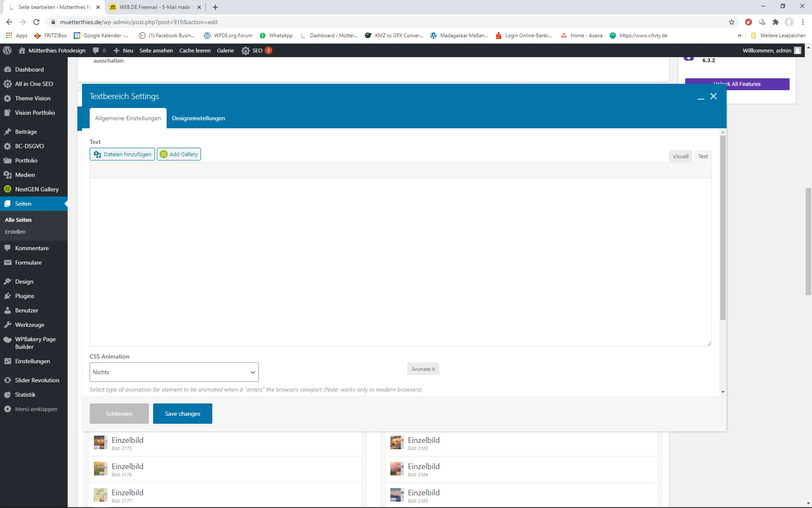Click the SEO gear icon in admin bar
This screenshot has width=812, height=508.
click(x=246, y=50)
